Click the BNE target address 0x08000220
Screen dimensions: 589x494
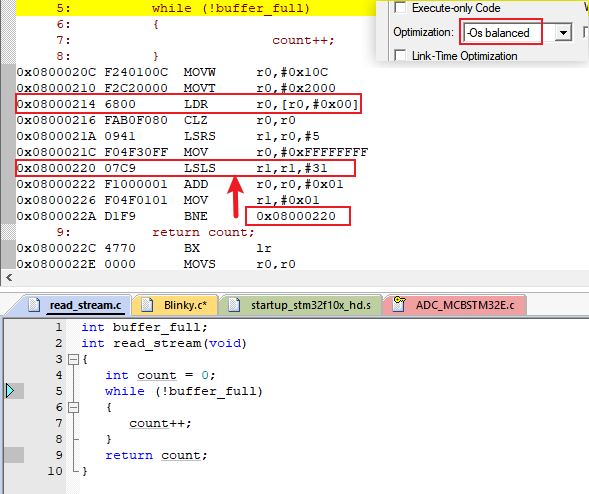point(296,216)
